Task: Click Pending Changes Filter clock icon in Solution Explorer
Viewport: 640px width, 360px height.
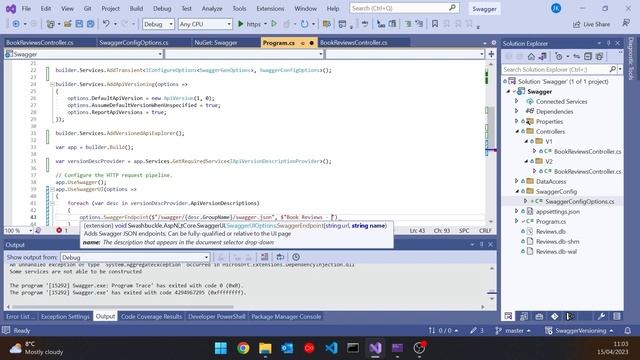Action: coord(559,56)
